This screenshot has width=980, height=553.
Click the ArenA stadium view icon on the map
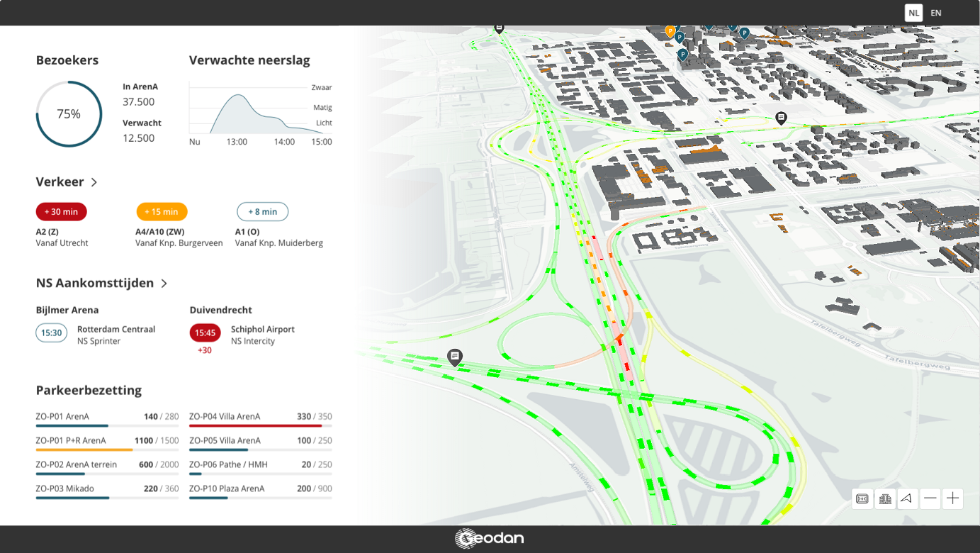862,498
